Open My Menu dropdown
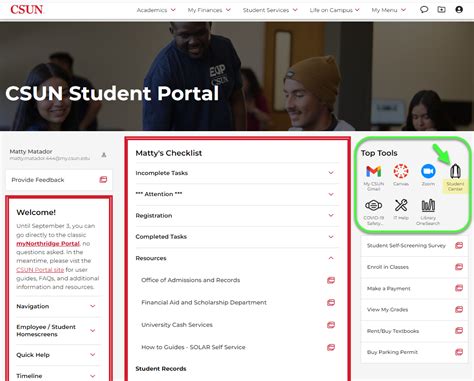Viewport: 474px width, 381px height. coord(389,10)
